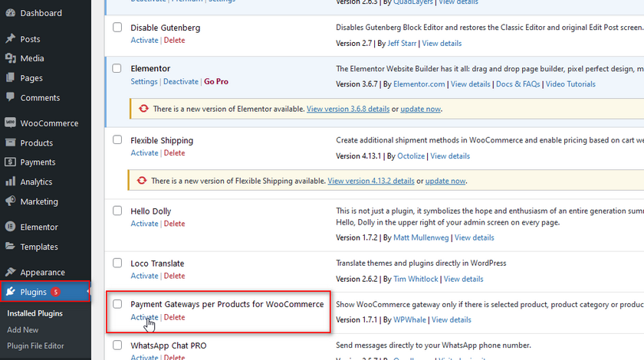
Task: Activate the Hello Dolly plugin
Action: click(144, 224)
